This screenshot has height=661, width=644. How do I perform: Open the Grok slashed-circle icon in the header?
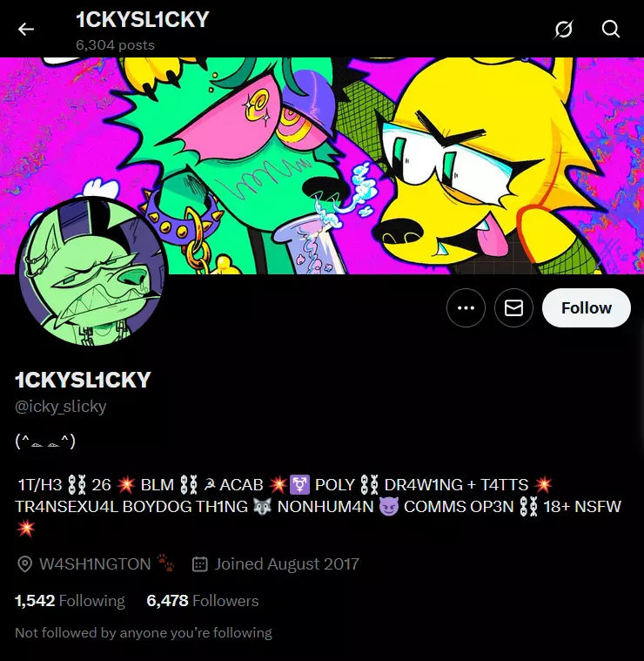pos(564,29)
